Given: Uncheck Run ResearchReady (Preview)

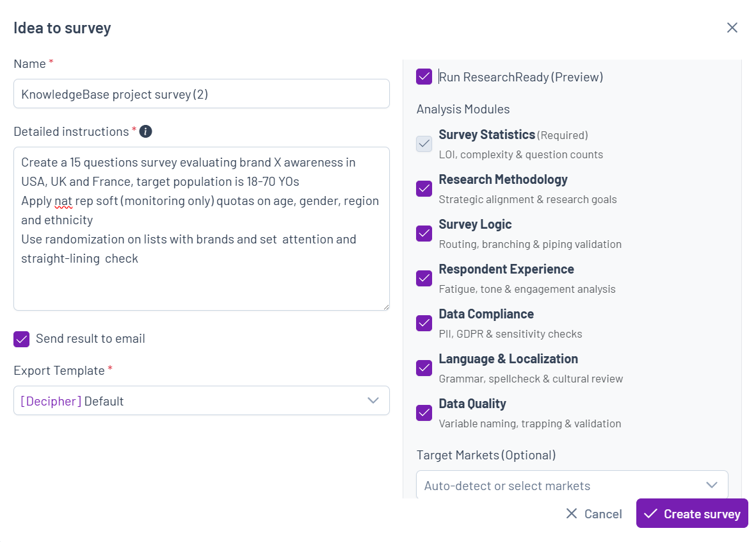Looking at the screenshot, I should pos(424,76).
